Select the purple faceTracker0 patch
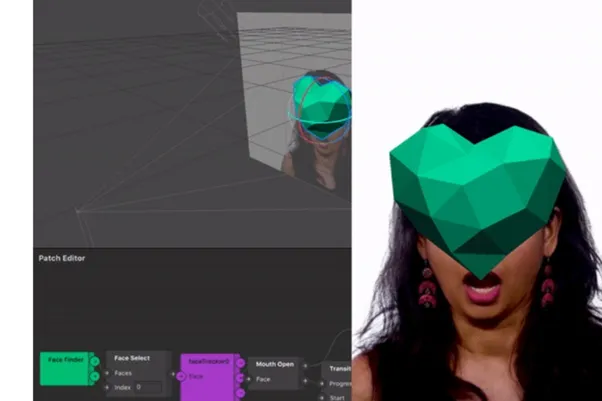This screenshot has height=401, width=602. [x=208, y=377]
